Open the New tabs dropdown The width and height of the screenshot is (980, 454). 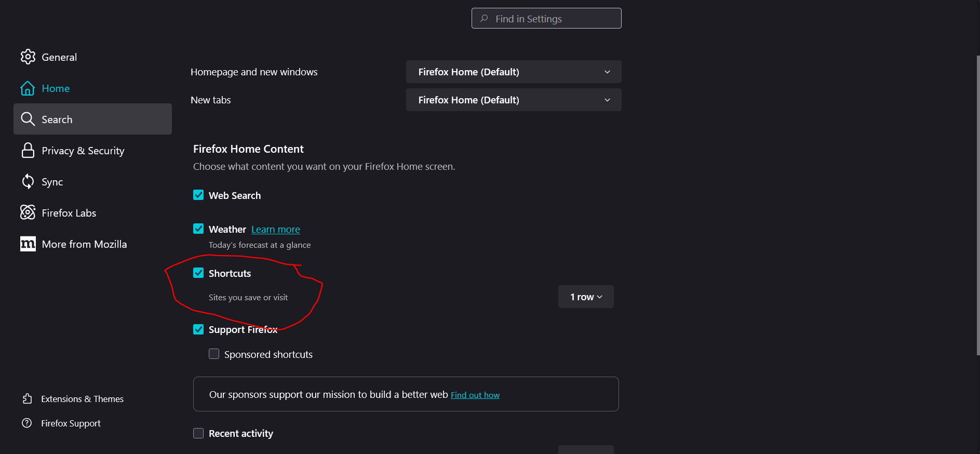[513, 100]
